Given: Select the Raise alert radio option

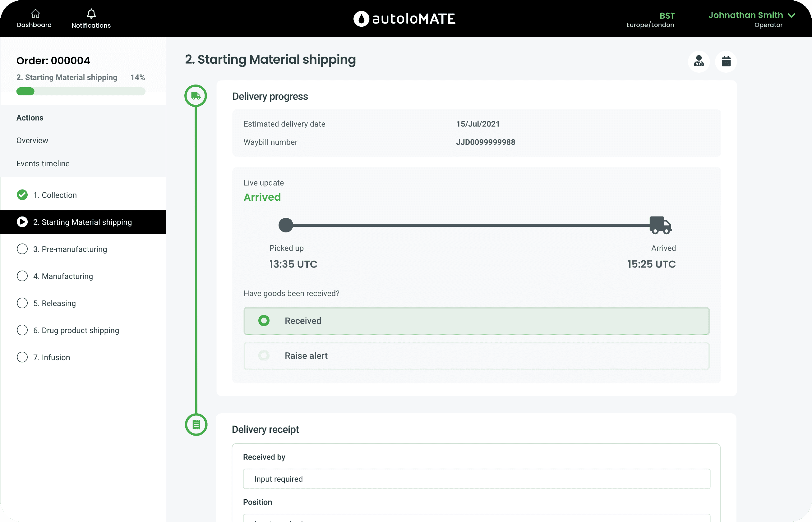Looking at the screenshot, I should [x=264, y=355].
